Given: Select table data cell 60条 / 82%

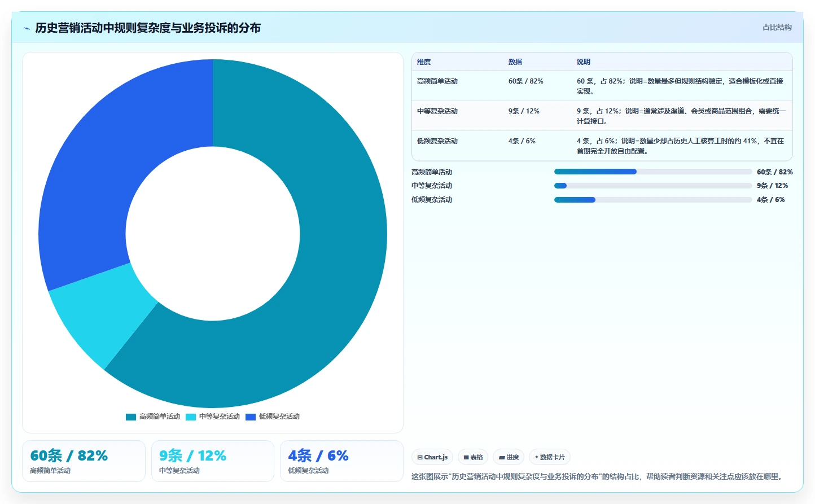Looking at the screenshot, I should click(x=525, y=81).
